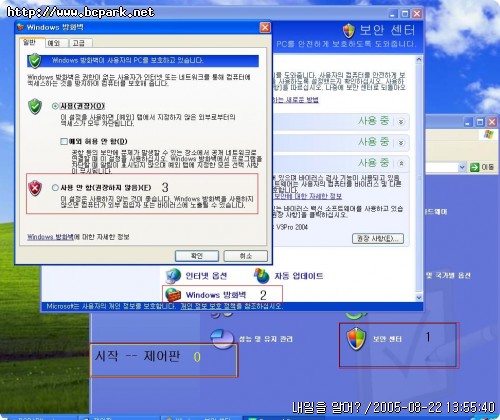Screen dimensions: 500x420
Task: Open 자동 업데이트 icon in Security Center
Action: (x=262, y=276)
